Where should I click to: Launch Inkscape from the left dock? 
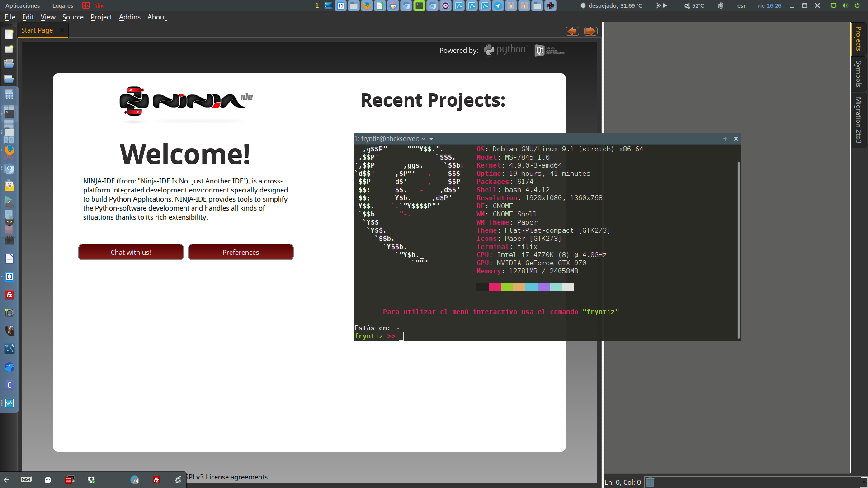point(9,201)
